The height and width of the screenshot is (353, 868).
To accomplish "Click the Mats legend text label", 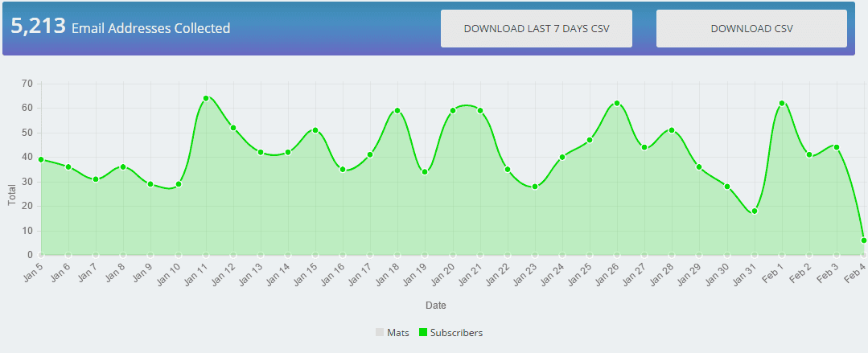I will (x=397, y=332).
